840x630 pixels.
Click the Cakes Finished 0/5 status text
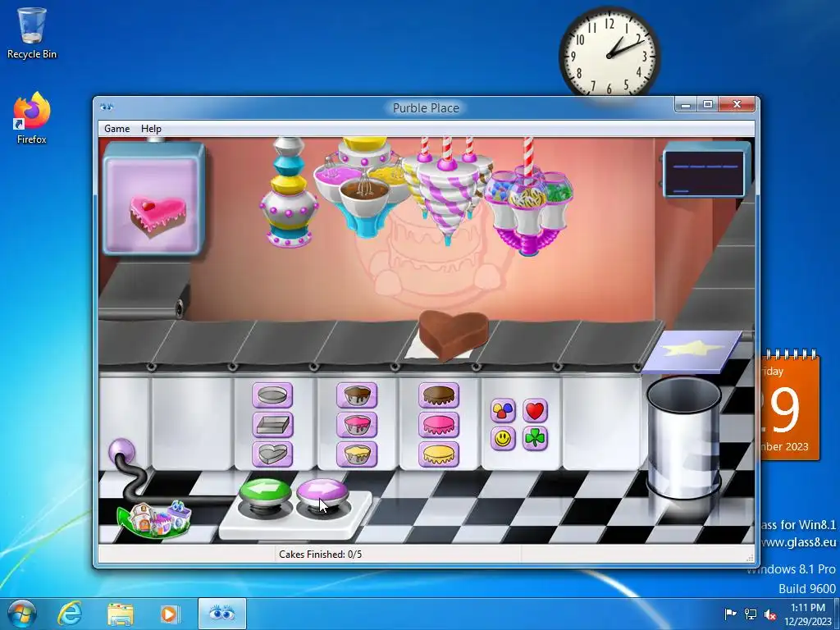[x=321, y=554]
